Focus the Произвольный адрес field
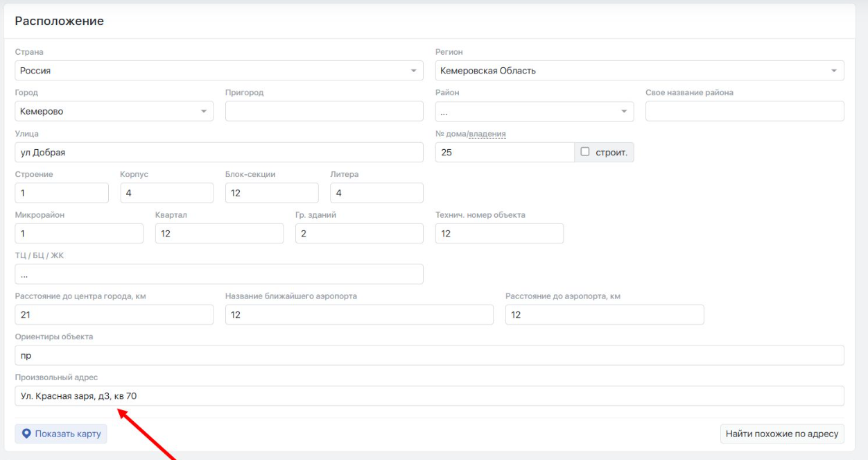This screenshot has height=460, width=868. 429,396
